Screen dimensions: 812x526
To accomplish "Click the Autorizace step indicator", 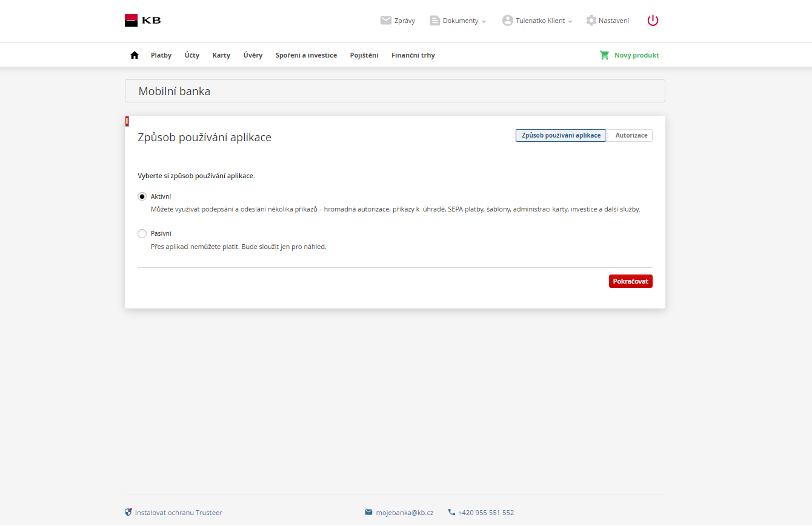I will (x=631, y=136).
